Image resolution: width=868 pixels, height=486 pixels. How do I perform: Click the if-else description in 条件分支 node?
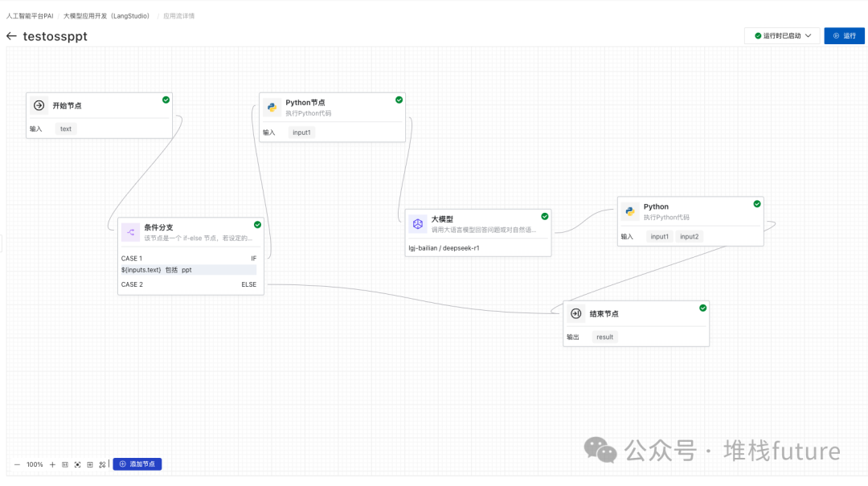click(199, 238)
